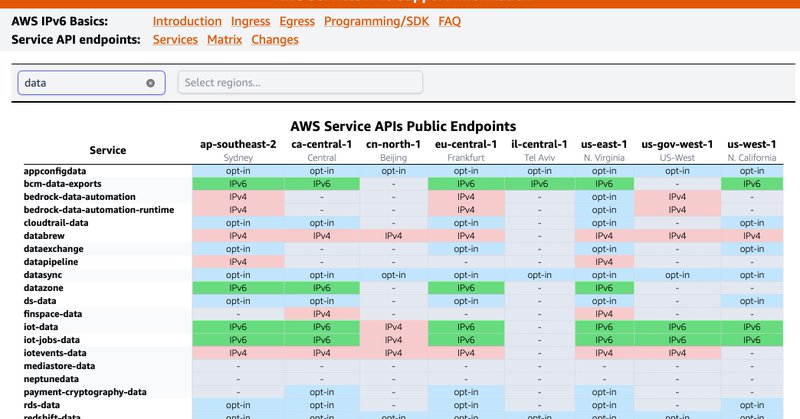The image size is (800, 419).
Task: Open the Select regions dropdown
Action: coord(300,83)
